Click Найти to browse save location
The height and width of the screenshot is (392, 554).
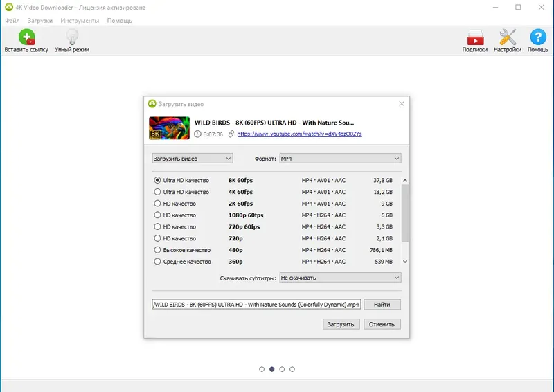point(382,304)
